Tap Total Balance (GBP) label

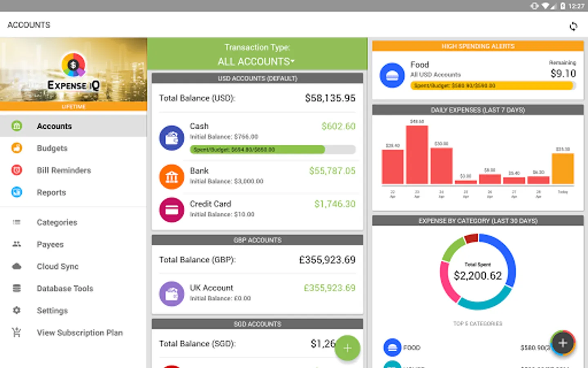click(x=197, y=260)
